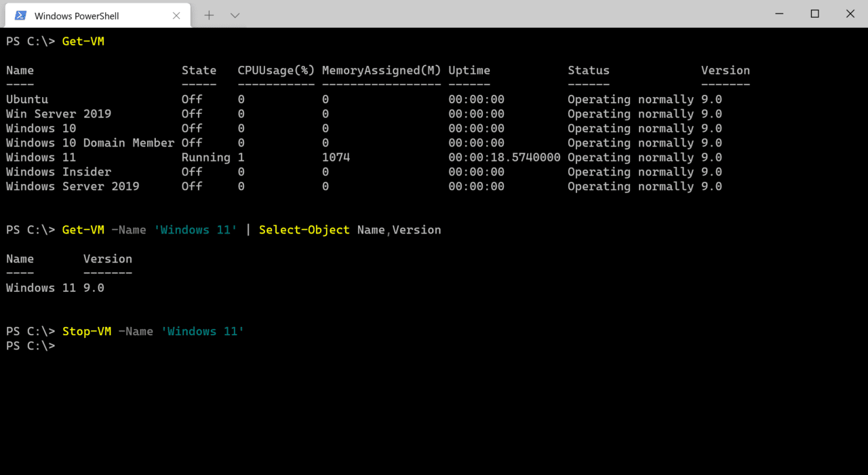Click the Off state in the Ubuntu row
The image size is (868, 475).
192,99
